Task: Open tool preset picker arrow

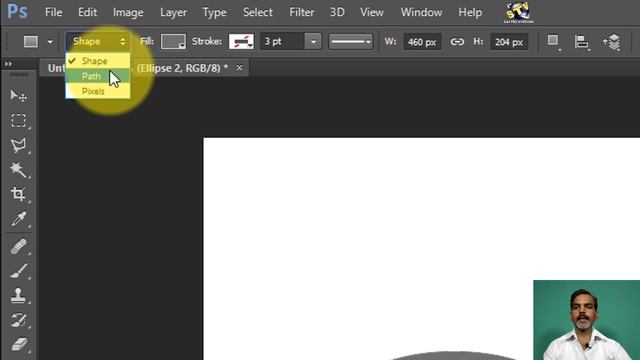Action: pyautogui.click(x=50, y=42)
